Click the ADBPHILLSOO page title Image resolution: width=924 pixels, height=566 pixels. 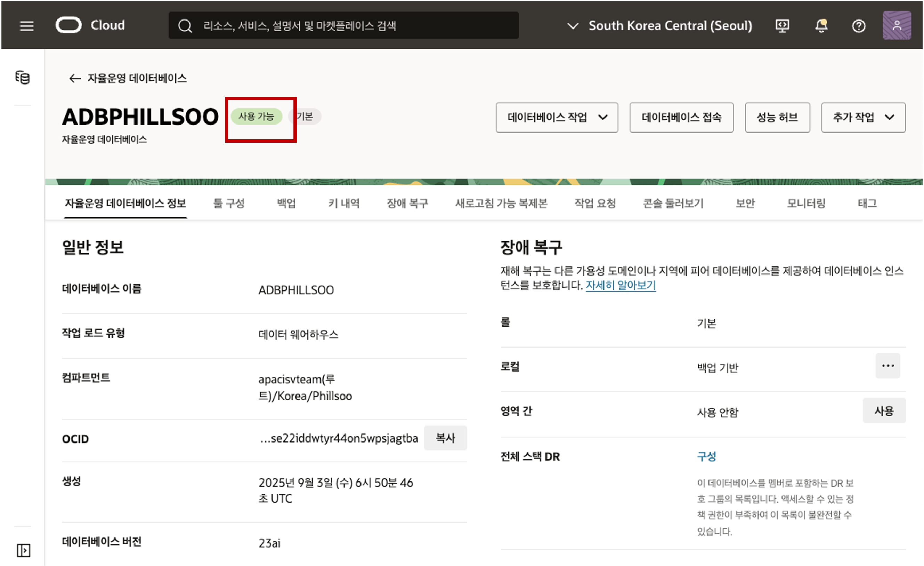[140, 116]
